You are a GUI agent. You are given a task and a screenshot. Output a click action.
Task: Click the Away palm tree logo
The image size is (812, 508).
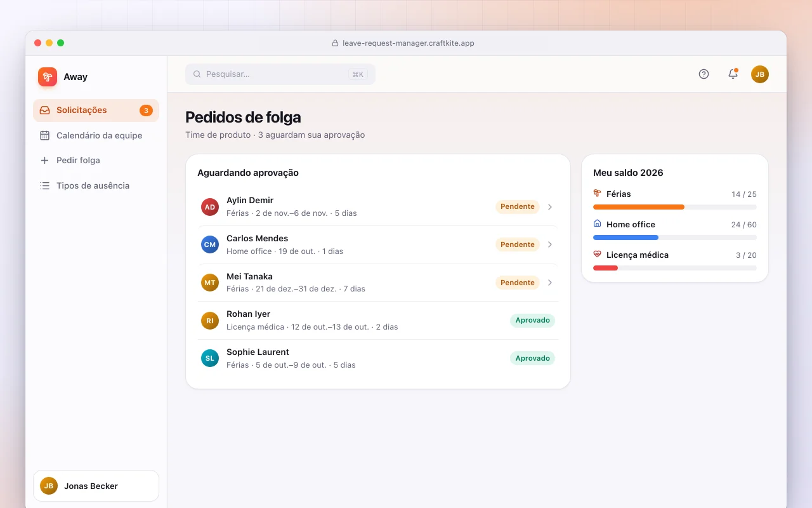pyautogui.click(x=48, y=77)
